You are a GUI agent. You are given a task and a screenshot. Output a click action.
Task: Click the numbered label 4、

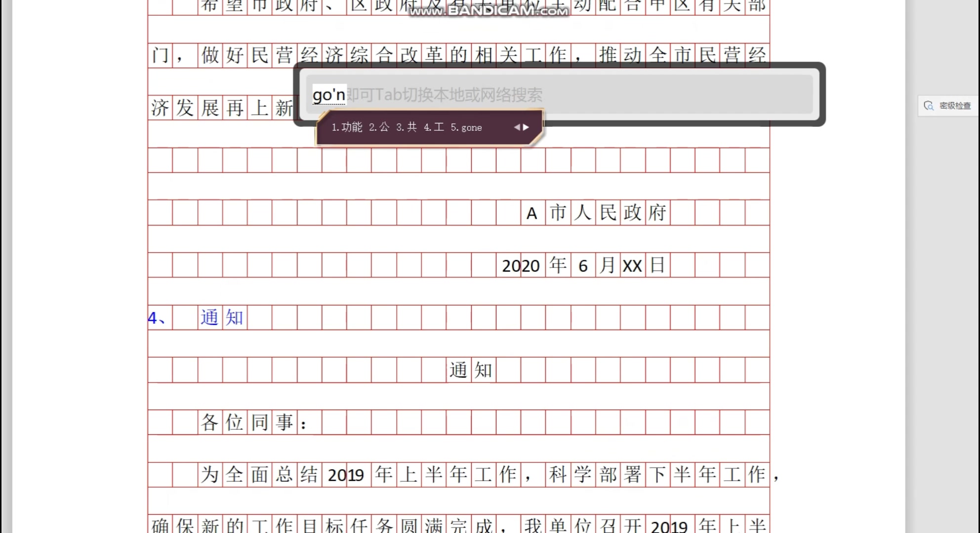156,318
